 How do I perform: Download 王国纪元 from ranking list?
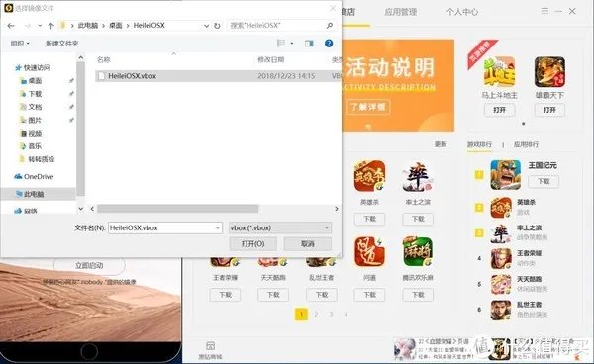pyautogui.click(x=544, y=182)
